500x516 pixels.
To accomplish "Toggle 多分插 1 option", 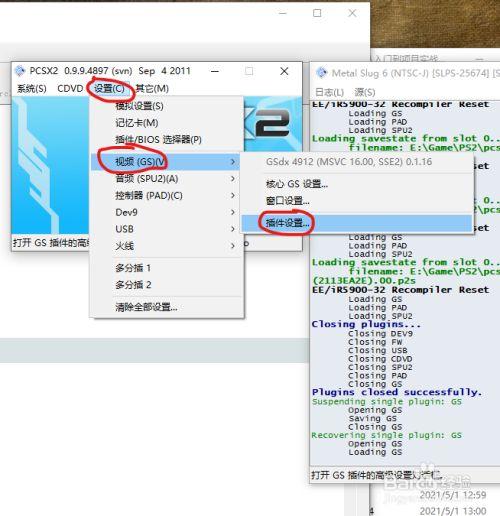I will click(133, 268).
